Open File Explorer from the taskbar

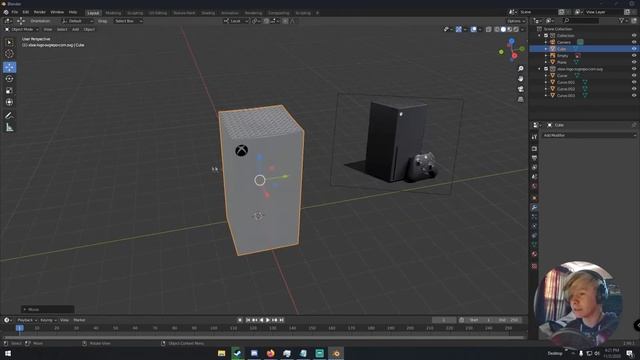tap(222, 353)
